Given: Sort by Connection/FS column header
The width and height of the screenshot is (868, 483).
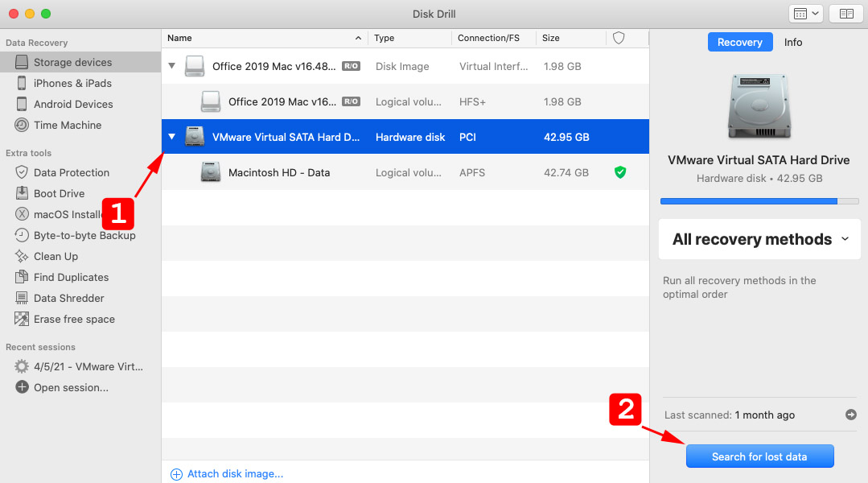Looking at the screenshot, I should pos(494,38).
